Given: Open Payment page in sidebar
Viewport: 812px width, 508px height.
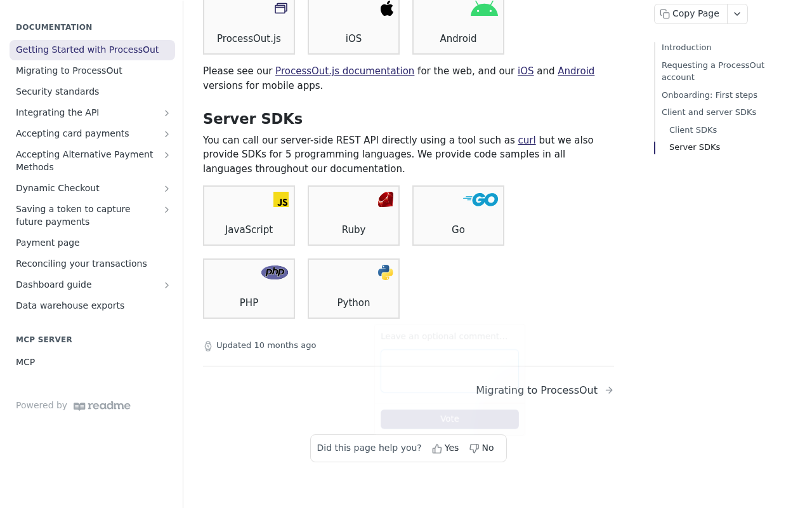Looking at the screenshot, I should (92, 243).
